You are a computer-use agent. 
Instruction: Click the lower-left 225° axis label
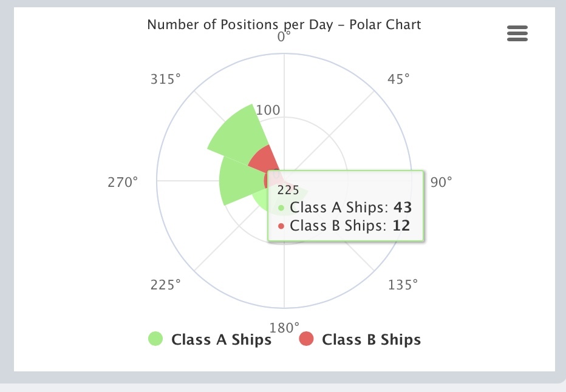(x=165, y=285)
